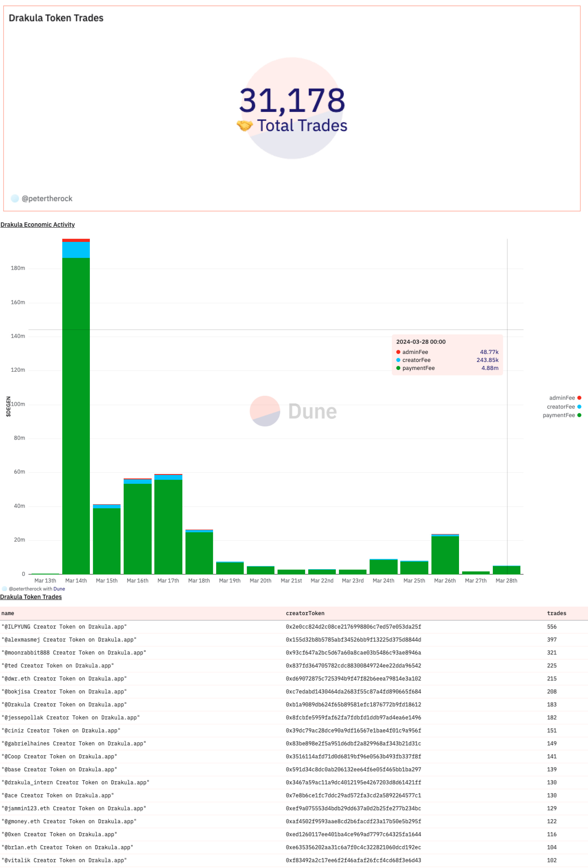This screenshot has width=588, height=868.
Task: Select the '@jammin123.eth Creator Token' name cell
Action: tap(74, 808)
